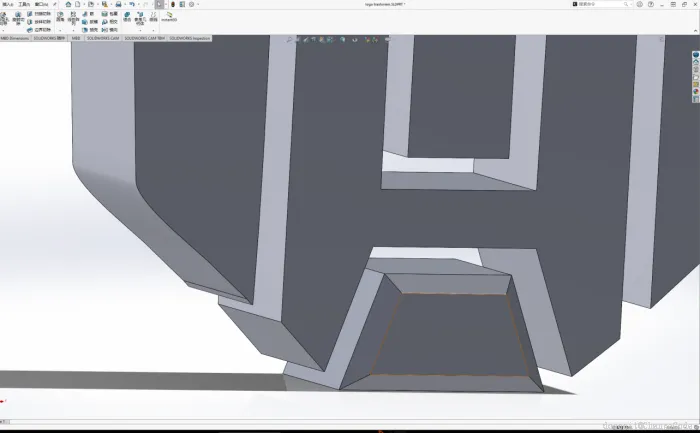The width and height of the screenshot is (700, 433).
Task: Expand the Open file dropdown arrow
Action: click(98, 4)
